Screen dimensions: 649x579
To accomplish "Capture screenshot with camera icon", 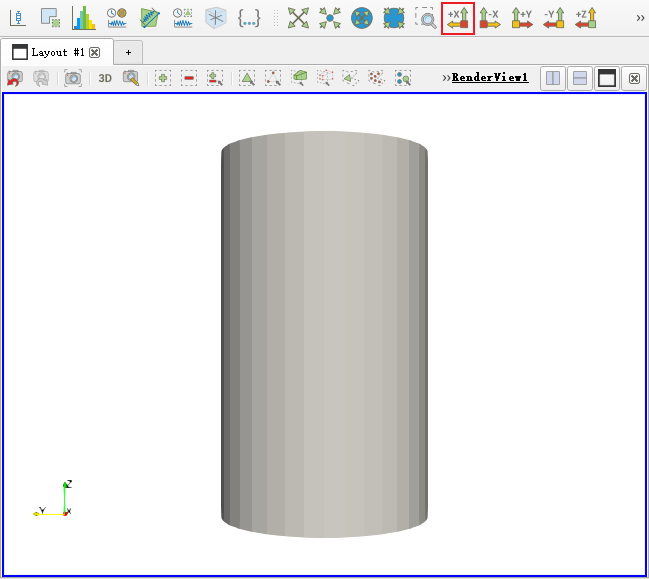I will tap(73, 77).
